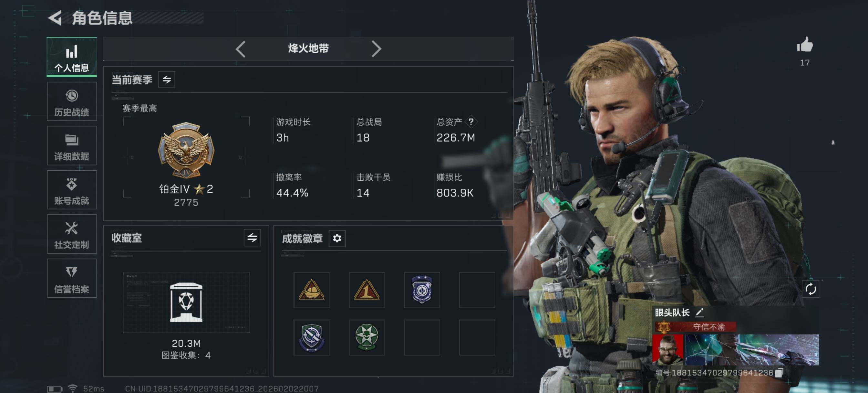Switch to the previous mode before 烽火地带
868x393 pixels.
(240, 49)
